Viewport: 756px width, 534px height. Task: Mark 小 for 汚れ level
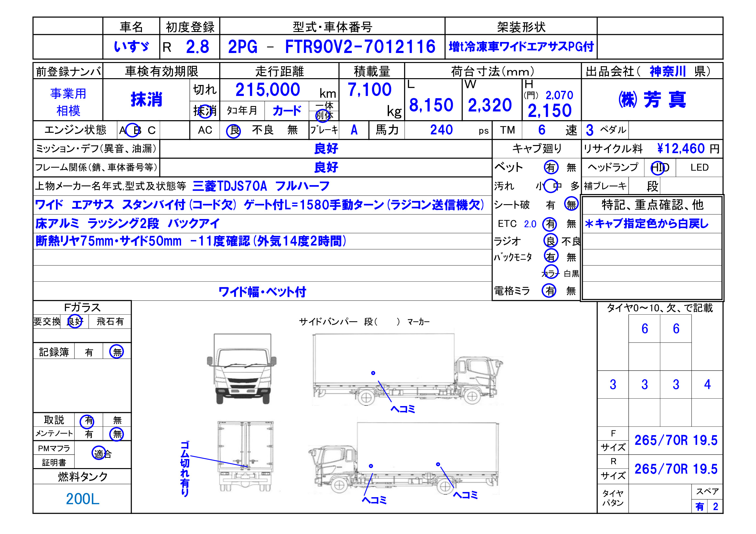coord(539,186)
